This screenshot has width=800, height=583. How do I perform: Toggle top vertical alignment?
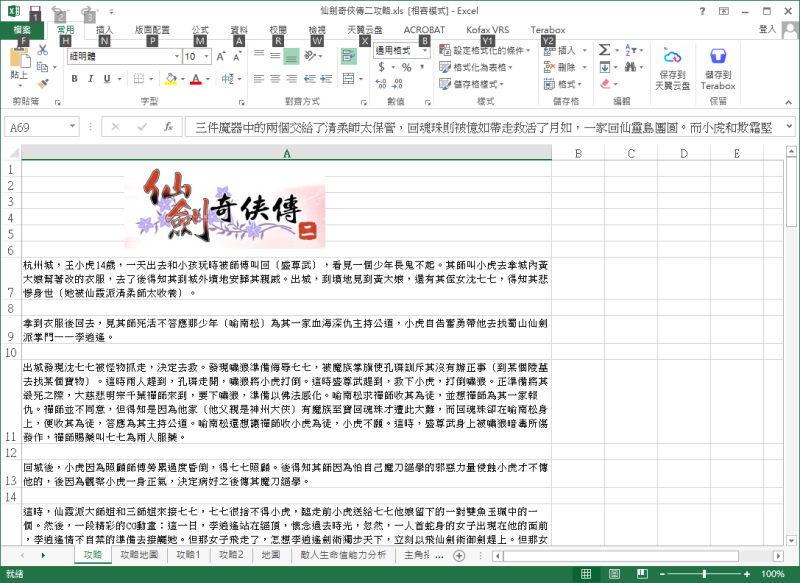tap(259, 55)
